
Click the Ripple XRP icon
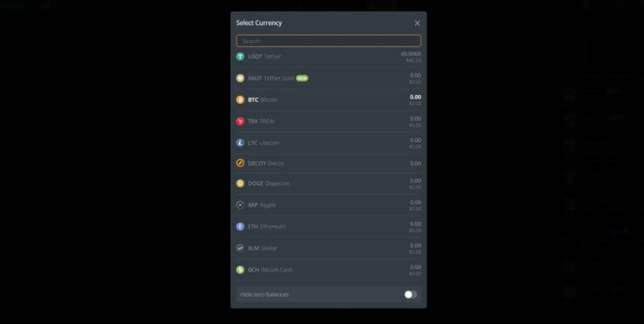[x=240, y=205]
